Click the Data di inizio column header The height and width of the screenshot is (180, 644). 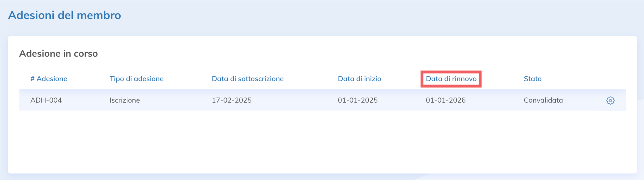(359, 79)
